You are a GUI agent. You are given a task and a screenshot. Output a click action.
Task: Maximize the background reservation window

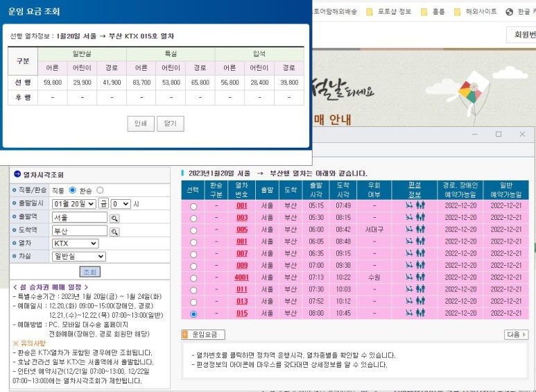click(x=499, y=134)
